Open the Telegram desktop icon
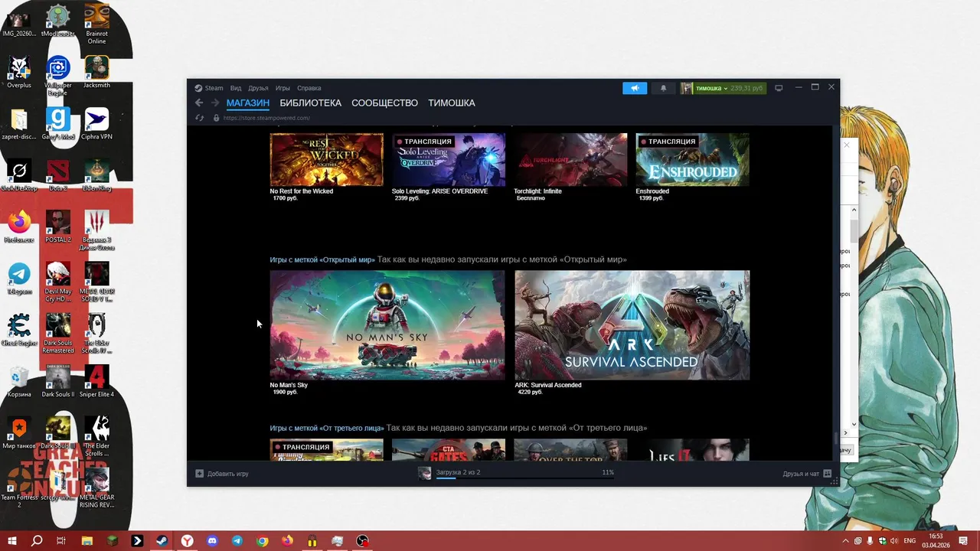The height and width of the screenshot is (551, 980). [x=19, y=278]
